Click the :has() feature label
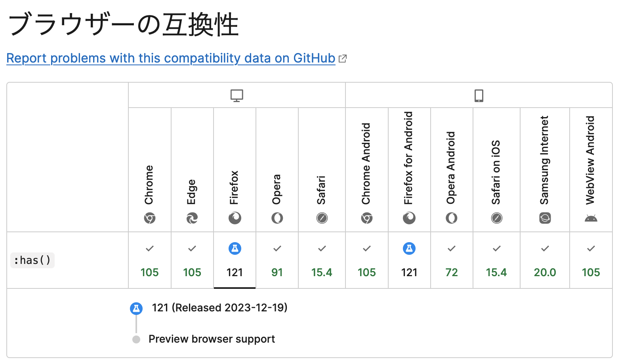This screenshot has width=618, height=364. point(32,260)
